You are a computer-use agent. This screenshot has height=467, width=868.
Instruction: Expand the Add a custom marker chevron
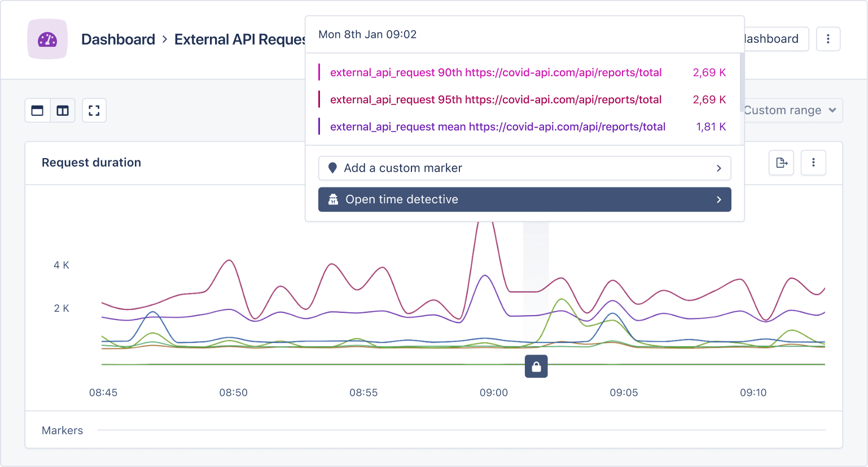point(718,168)
